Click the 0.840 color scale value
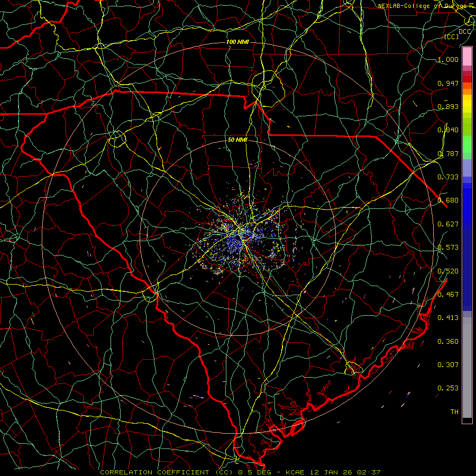This screenshot has width=476, height=476. 448,130
